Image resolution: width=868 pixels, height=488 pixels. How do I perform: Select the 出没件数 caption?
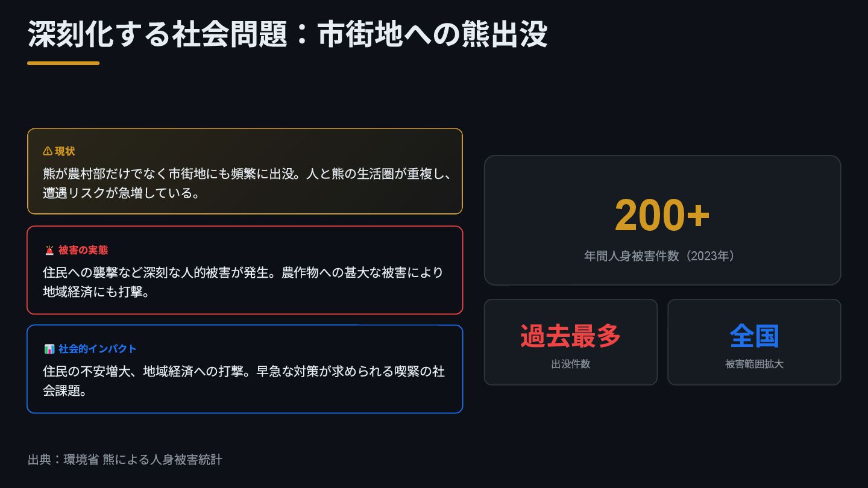click(571, 364)
